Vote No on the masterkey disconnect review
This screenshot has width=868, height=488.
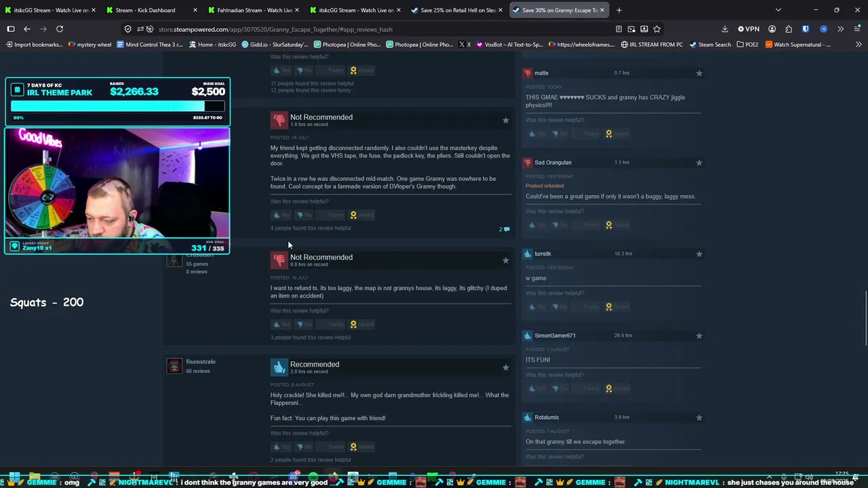point(304,215)
